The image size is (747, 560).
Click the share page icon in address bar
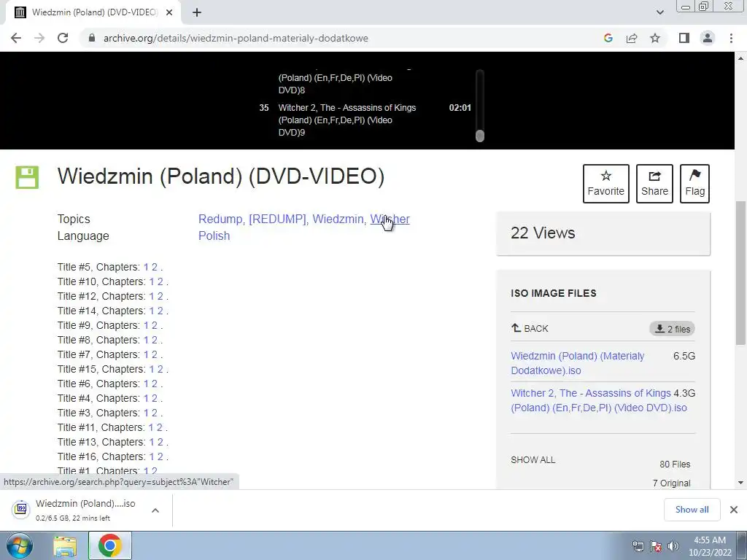(x=632, y=38)
